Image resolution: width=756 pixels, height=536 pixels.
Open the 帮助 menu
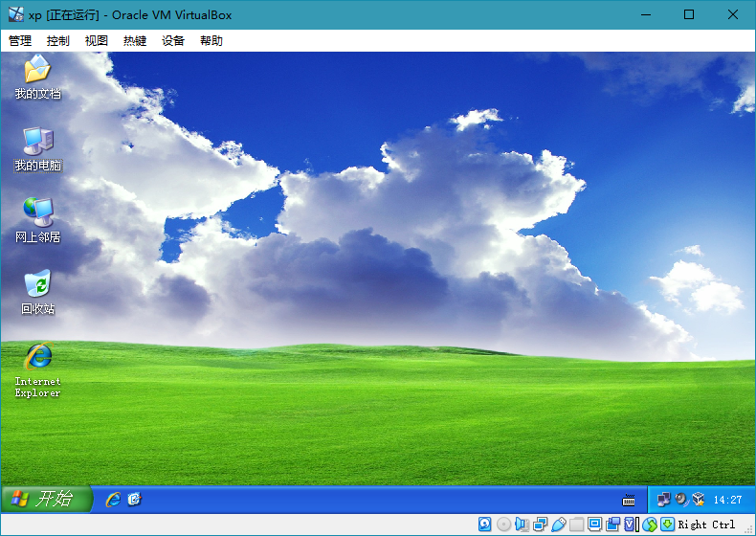coord(211,41)
